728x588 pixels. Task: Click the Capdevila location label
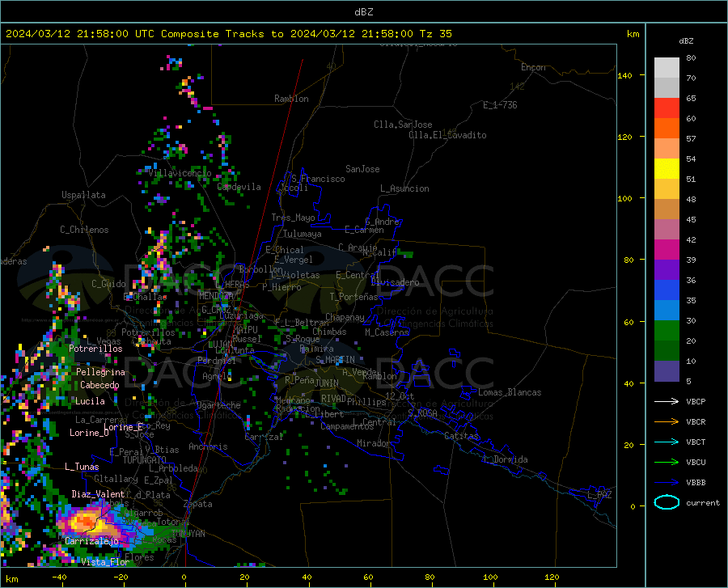(x=239, y=187)
